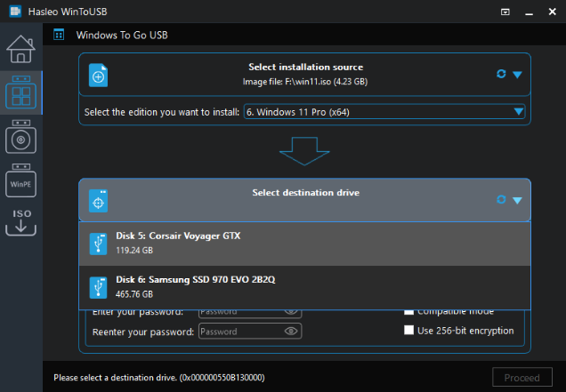
Task: Click the destination drive target icon
Action: click(99, 201)
